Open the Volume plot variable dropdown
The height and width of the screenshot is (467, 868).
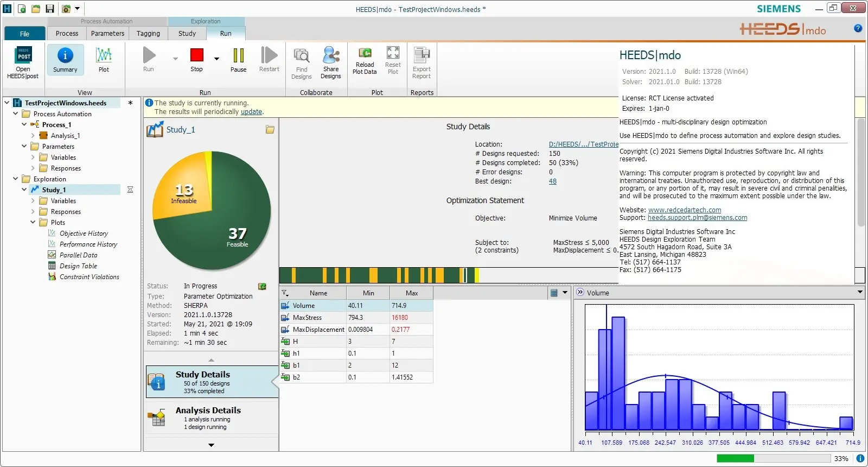pos(860,292)
